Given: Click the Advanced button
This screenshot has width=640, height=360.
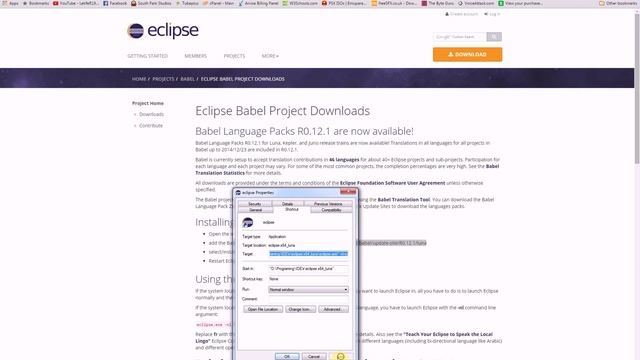Looking at the screenshot, I should coord(333,309).
